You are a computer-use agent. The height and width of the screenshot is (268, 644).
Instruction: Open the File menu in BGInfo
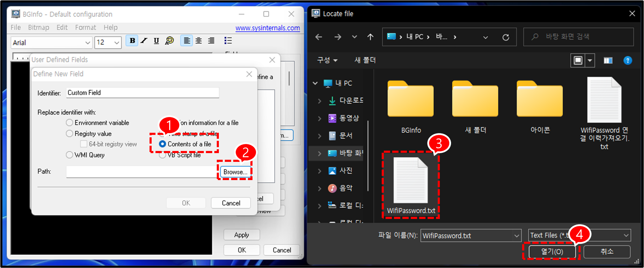pos(16,27)
